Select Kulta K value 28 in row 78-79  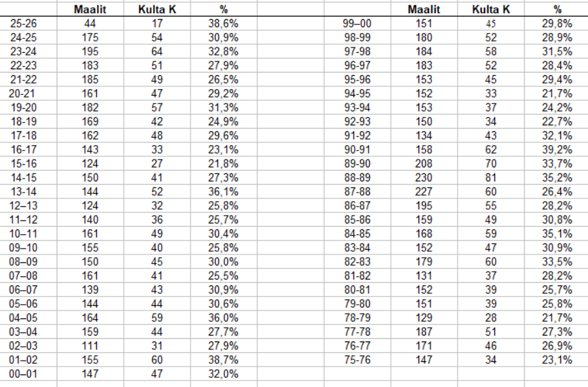click(x=491, y=318)
